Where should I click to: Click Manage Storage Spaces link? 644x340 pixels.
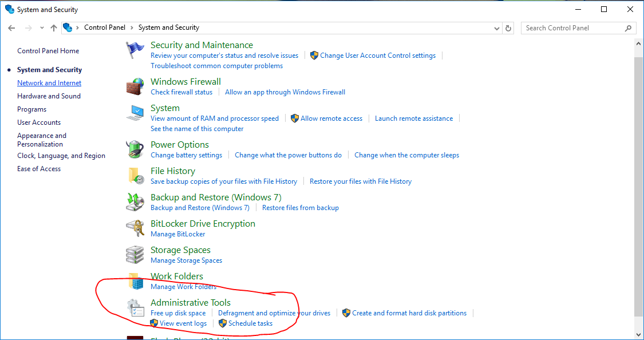coord(187,260)
